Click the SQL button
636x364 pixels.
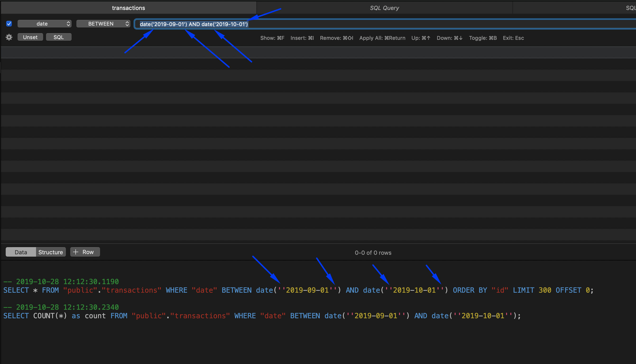59,37
